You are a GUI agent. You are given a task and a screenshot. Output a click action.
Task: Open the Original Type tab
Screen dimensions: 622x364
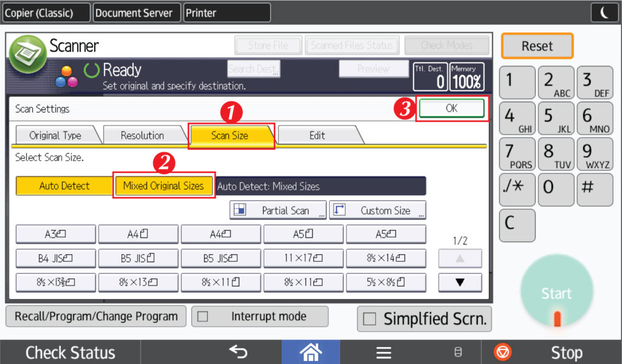pos(55,135)
